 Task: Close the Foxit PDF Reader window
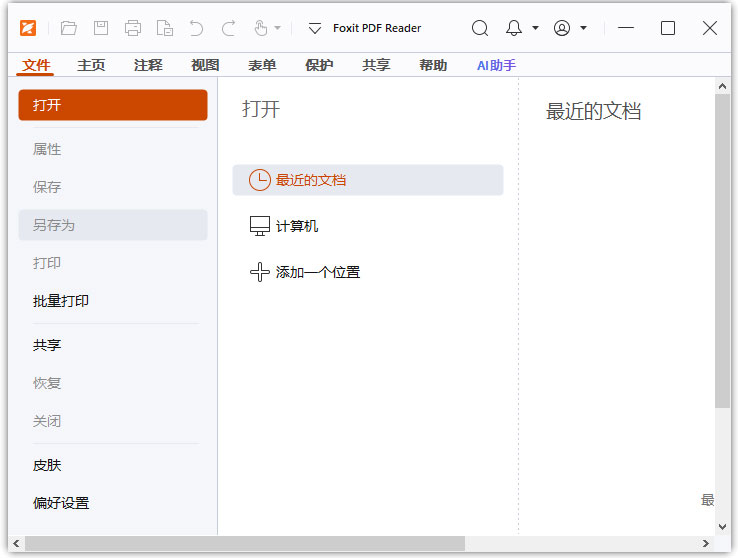[x=709, y=28]
